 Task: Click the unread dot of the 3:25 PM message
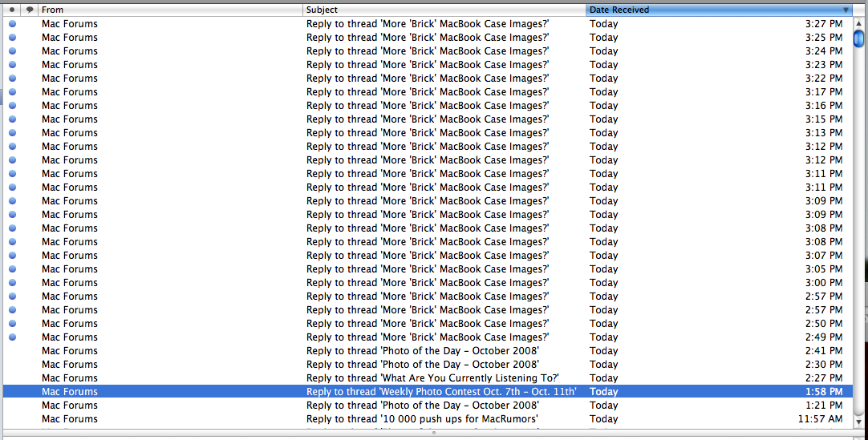[12, 38]
